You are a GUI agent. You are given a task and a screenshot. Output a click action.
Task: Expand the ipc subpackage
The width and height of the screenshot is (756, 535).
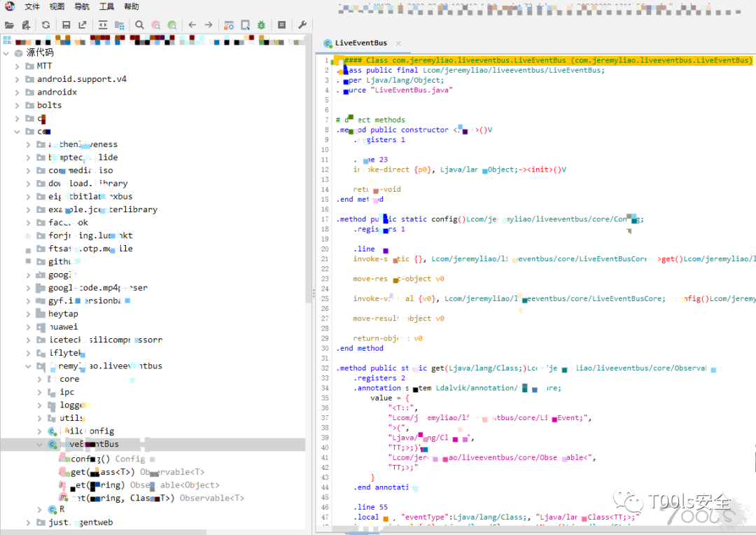39,392
